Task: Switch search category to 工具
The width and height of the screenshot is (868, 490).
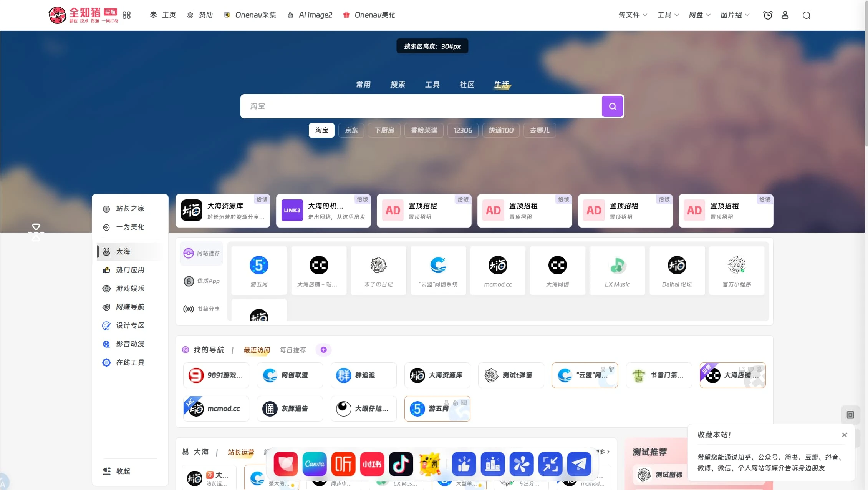Action: click(x=432, y=85)
